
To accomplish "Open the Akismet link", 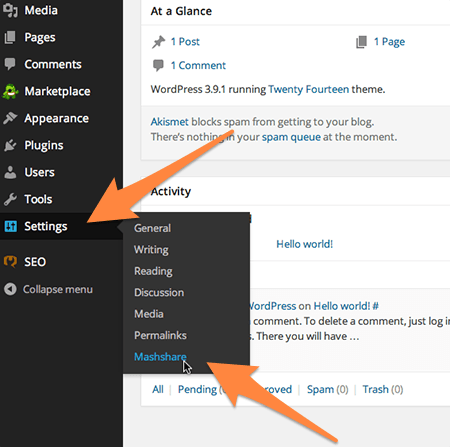I will [169, 122].
